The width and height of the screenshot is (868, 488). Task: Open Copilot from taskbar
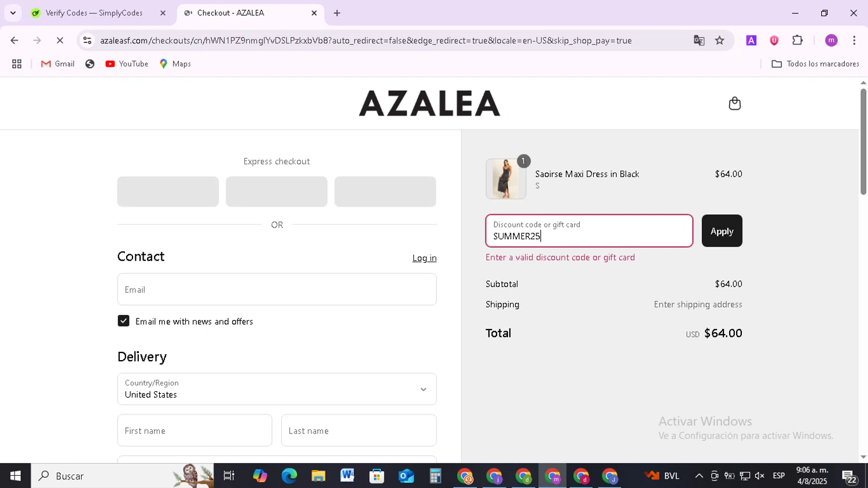(260, 476)
